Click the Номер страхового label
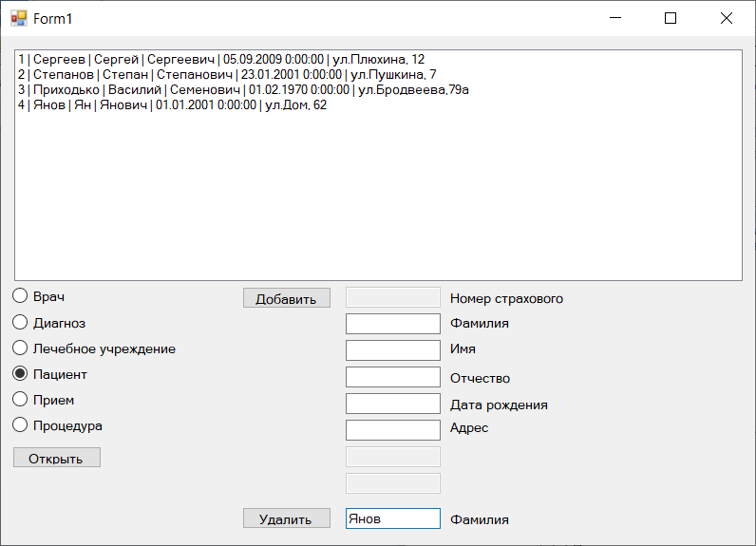Image resolution: width=756 pixels, height=546 pixels. point(506,298)
